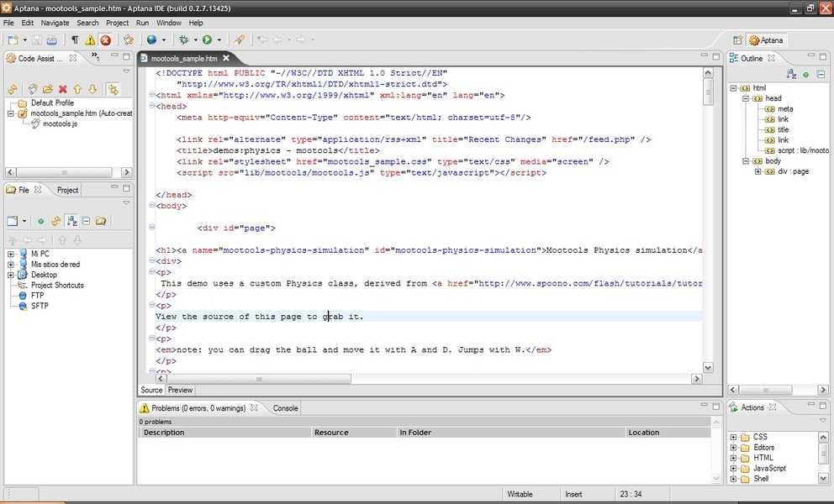Click the red error circle toolbar icon
This screenshot has height=504, width=834.
click(x=105, y=40)
